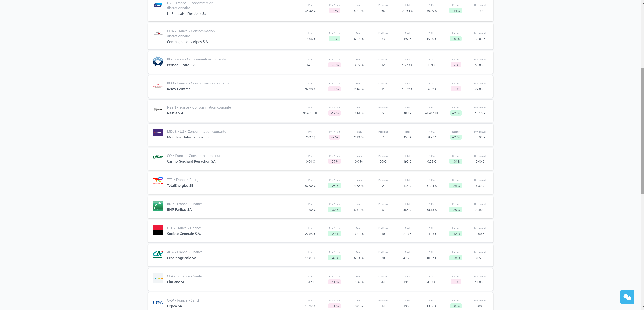Click the -28 % badge for Pernod Ricard
The image size is (644, 310).
point(334,65)
